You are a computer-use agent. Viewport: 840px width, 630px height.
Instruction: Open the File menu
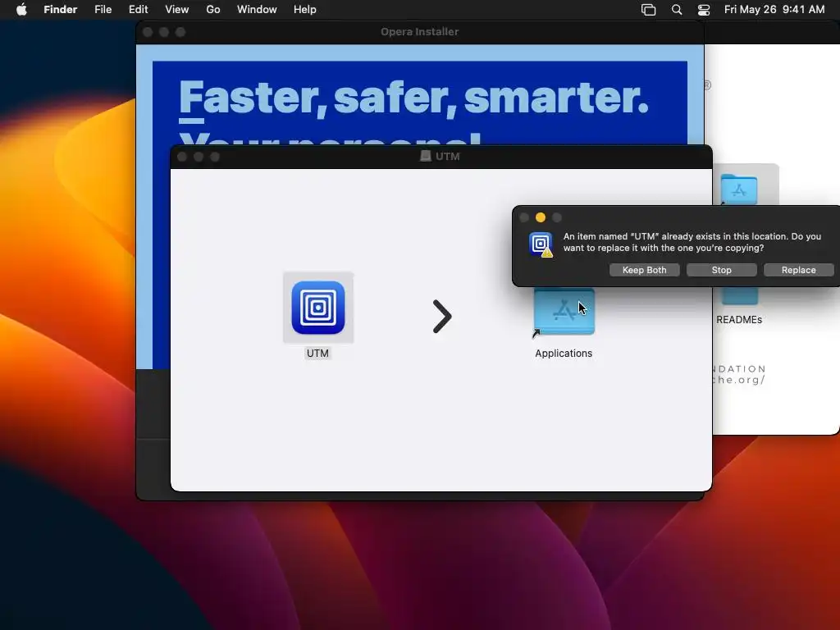click(x=103, y=10)
